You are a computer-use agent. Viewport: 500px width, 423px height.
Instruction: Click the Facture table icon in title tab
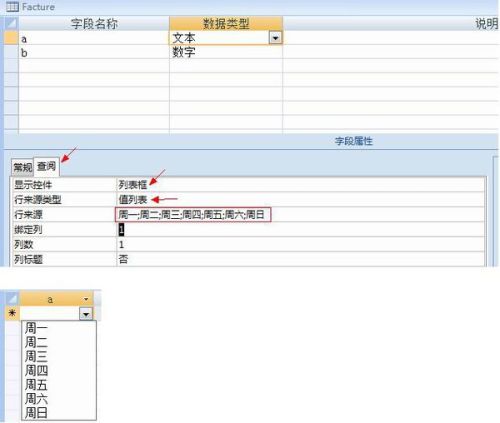click(12, 7)
